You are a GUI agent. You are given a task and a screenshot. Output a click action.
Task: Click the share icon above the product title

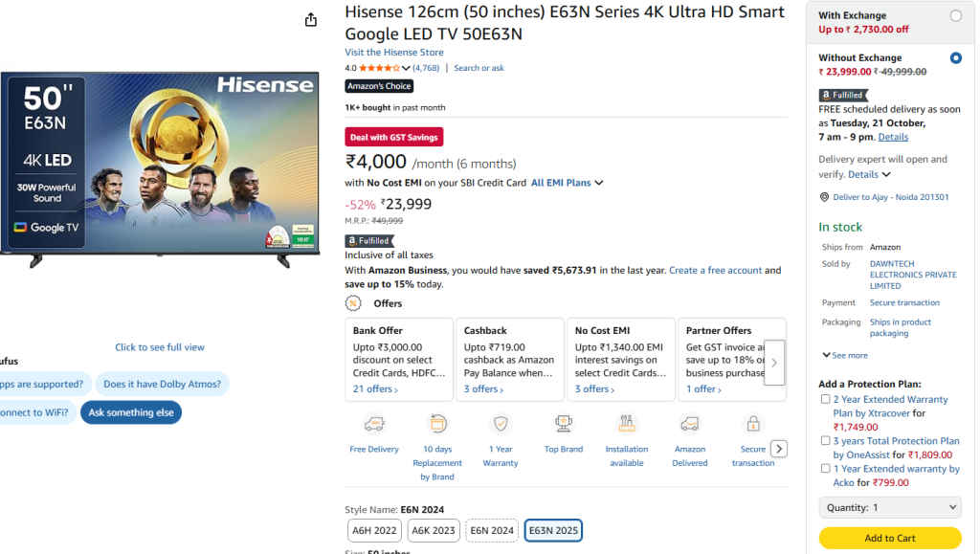click(309, 18)
